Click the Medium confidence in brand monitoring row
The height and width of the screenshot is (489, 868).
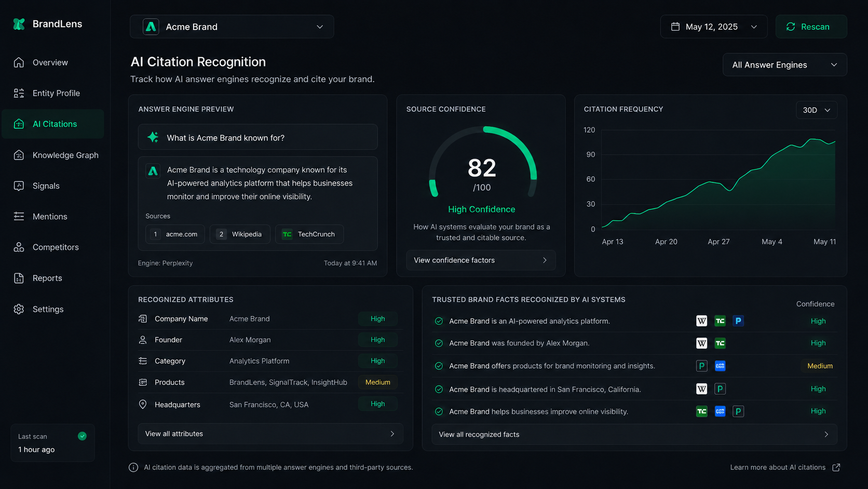[820, 366]
